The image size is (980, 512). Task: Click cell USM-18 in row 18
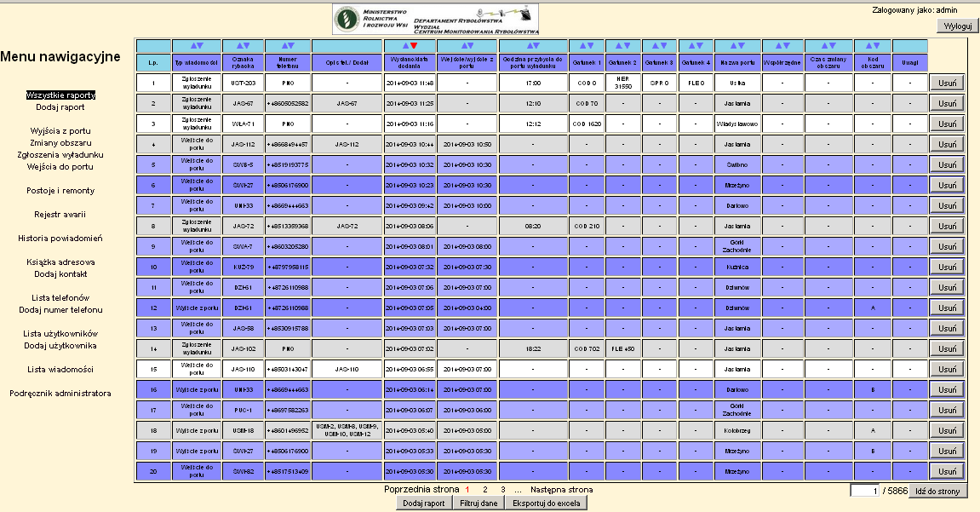coord(243,431)
